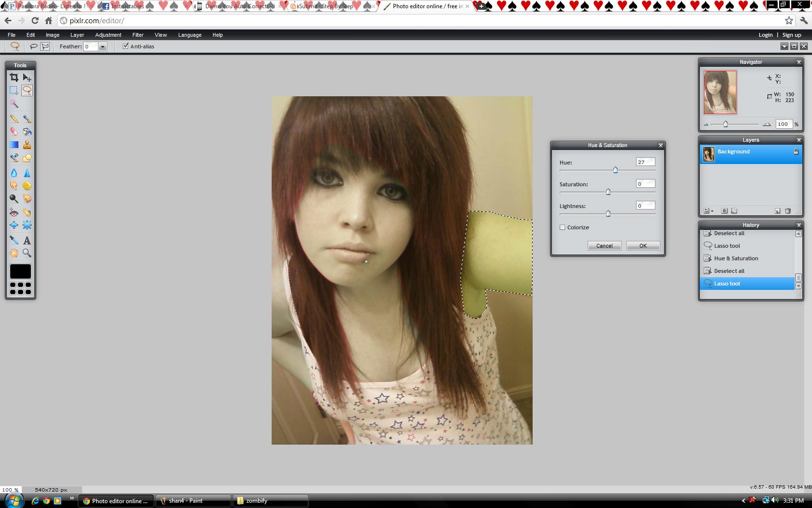Select the Pinch tool
The height and width of the screenshot is (508, 812).
coord(27,225)
